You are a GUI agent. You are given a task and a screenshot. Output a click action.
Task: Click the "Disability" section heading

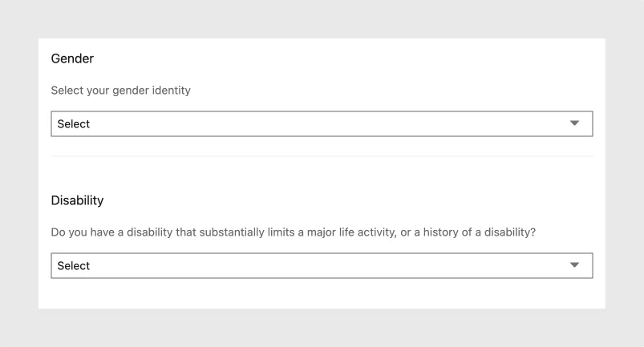(77, 200)
